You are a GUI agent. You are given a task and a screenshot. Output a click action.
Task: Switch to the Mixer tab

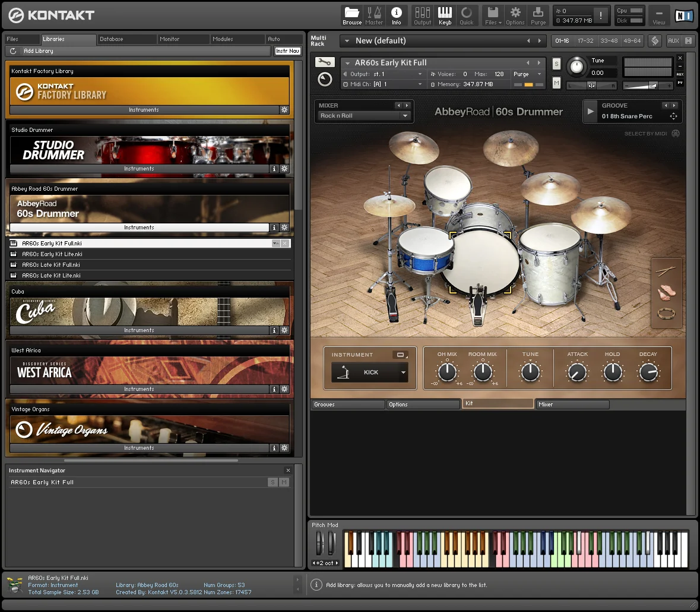[x=571, y=405]
